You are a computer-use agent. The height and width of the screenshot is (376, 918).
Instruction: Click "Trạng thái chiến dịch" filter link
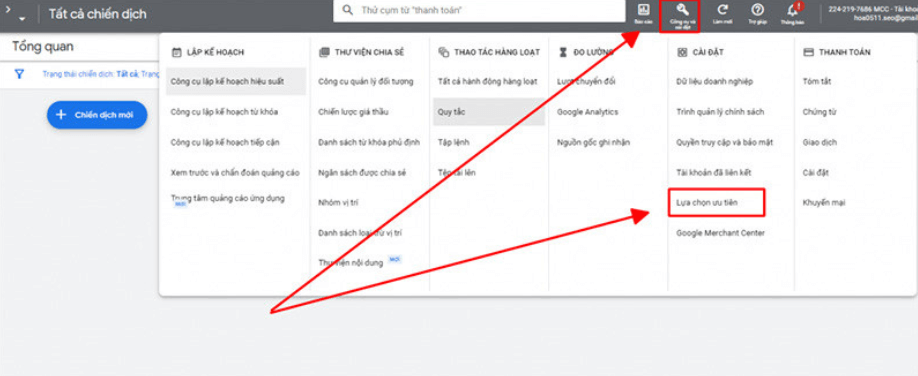tap(78, 74)
